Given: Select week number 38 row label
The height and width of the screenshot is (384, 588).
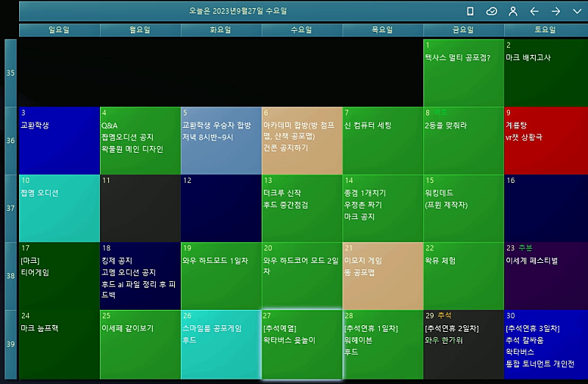Looking at the screenshot, I should (x=10, y=276).
